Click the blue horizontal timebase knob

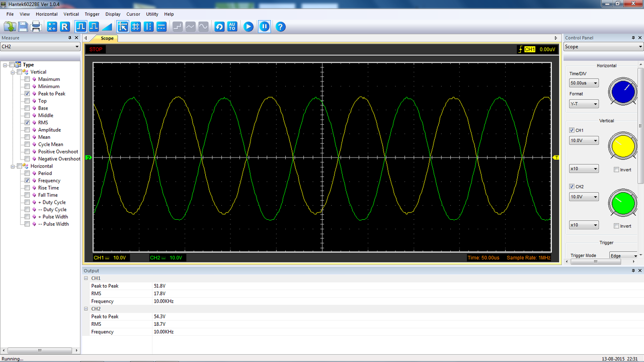point(623,93)
